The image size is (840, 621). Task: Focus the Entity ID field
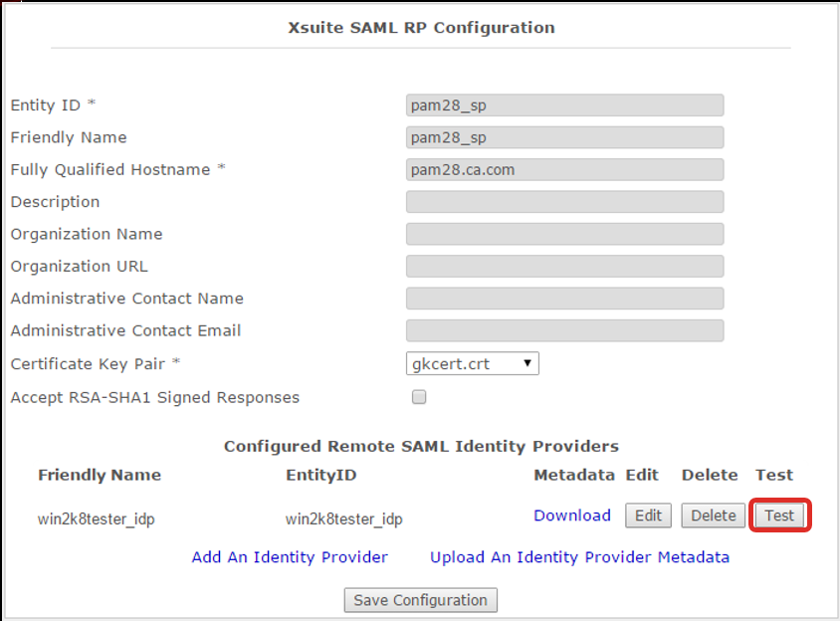click(x=564, y=105)
